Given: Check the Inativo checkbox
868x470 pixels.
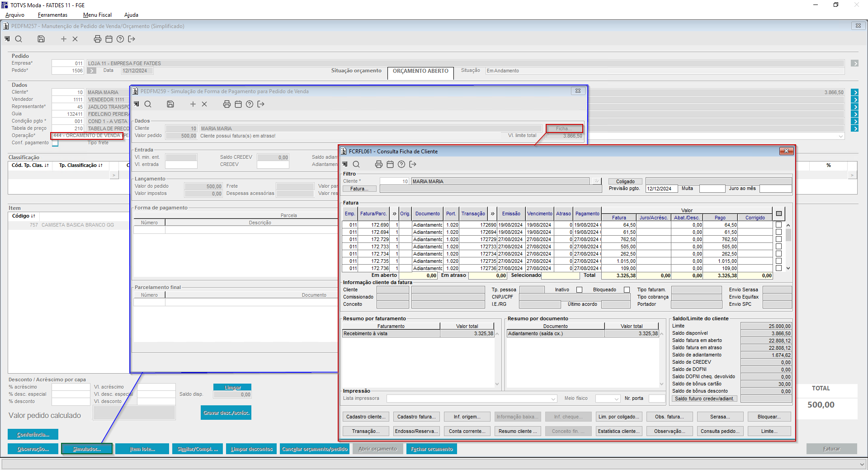Looking at the screenshot, I should pos(579,290).
